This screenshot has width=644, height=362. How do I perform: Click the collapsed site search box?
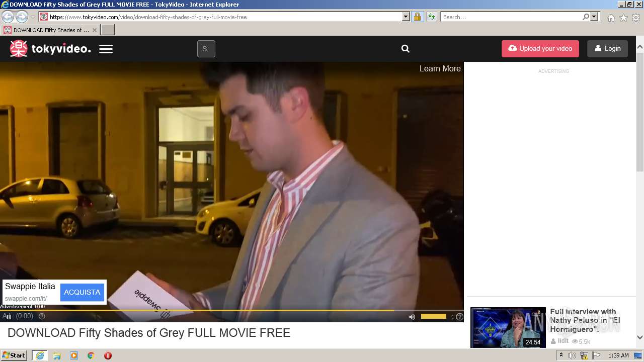206,49
